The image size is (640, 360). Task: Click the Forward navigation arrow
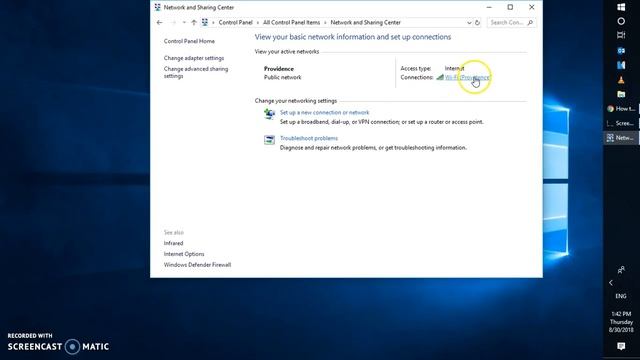(x=173, y=22)
